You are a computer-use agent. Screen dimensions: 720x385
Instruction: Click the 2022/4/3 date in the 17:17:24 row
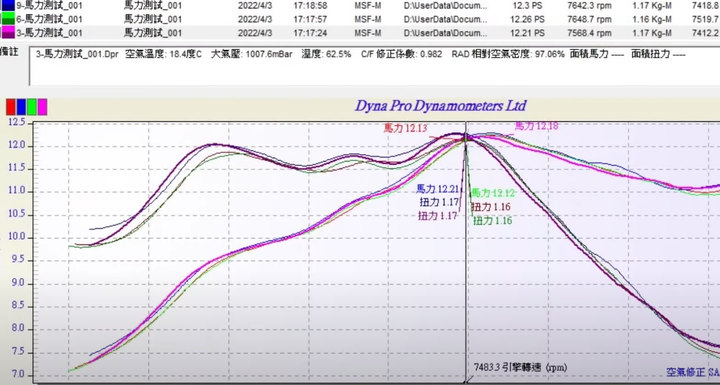click(x=255, y=33)
